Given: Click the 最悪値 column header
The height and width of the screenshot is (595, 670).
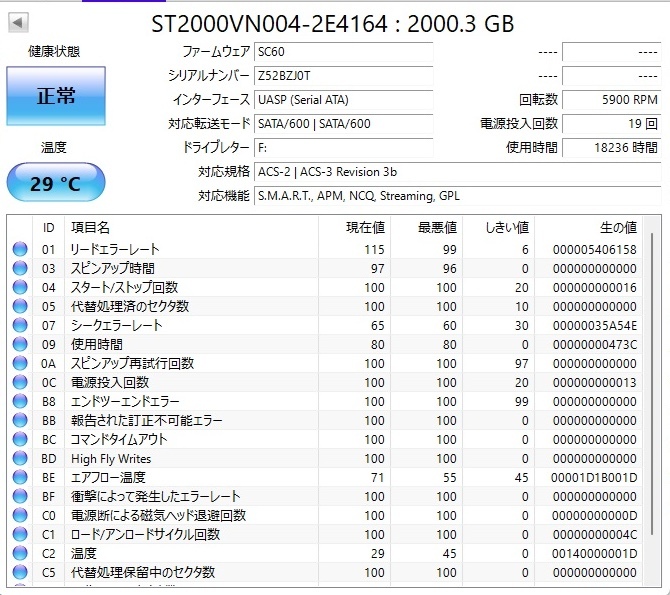Looking at the screenshot, I should 426,227.
